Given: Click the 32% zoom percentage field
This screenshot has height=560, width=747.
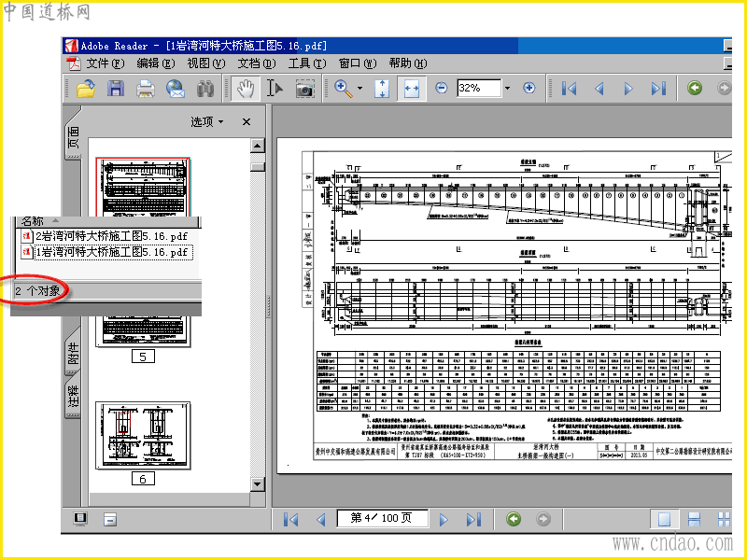Looking at the screenshot, I should pos(479,88).
